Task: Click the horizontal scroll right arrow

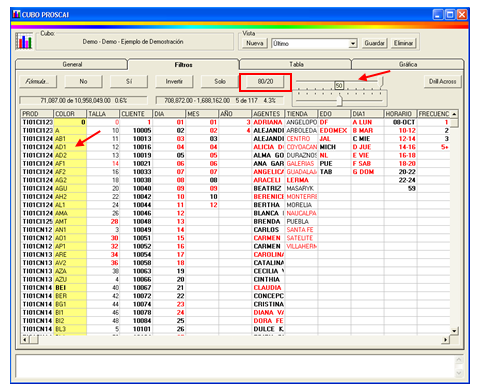Action: pos(445,340)
